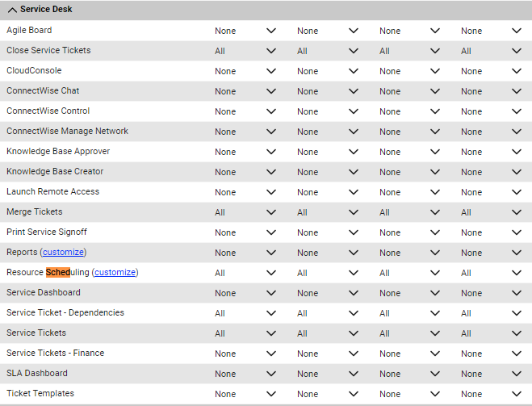Click the Service Tickets - Finance label

coord(56,353)
